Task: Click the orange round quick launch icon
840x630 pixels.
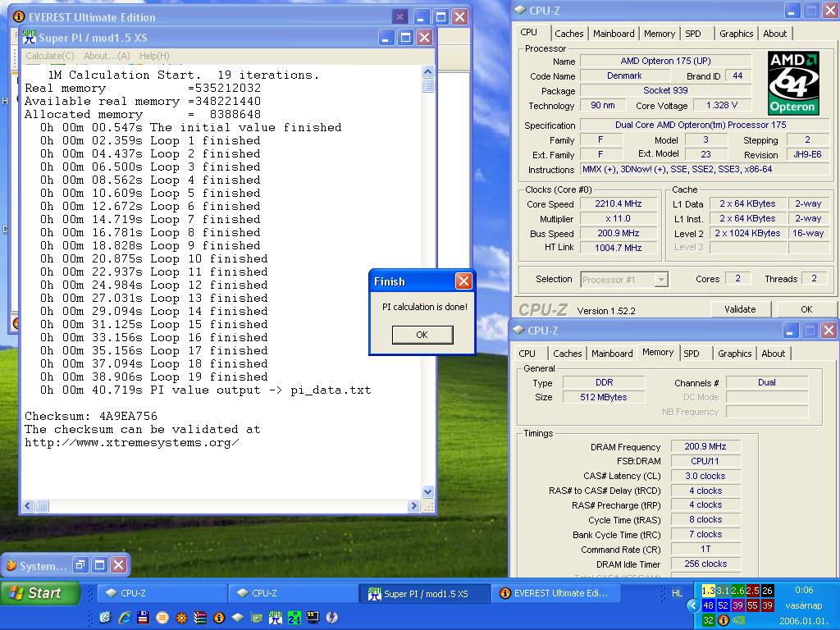Action: click(162, 617)
